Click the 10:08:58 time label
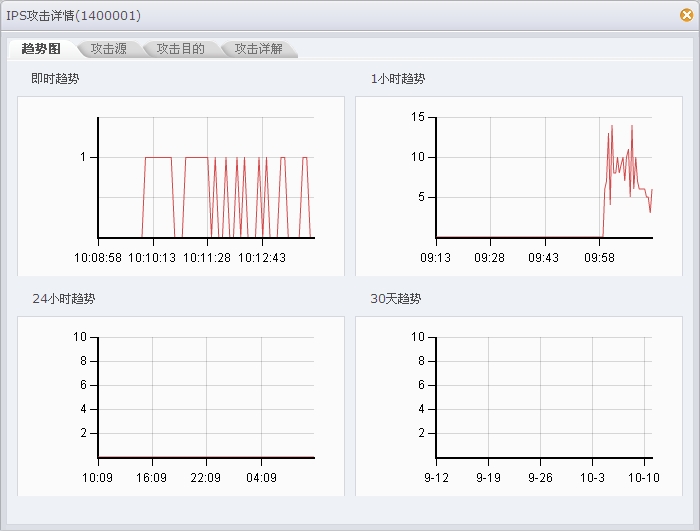 (x=98, y=258)
